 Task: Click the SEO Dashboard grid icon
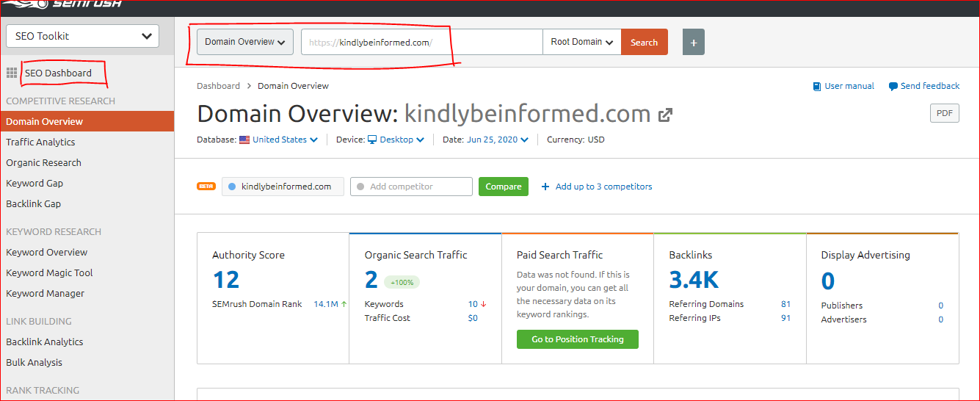click(12, 73)
